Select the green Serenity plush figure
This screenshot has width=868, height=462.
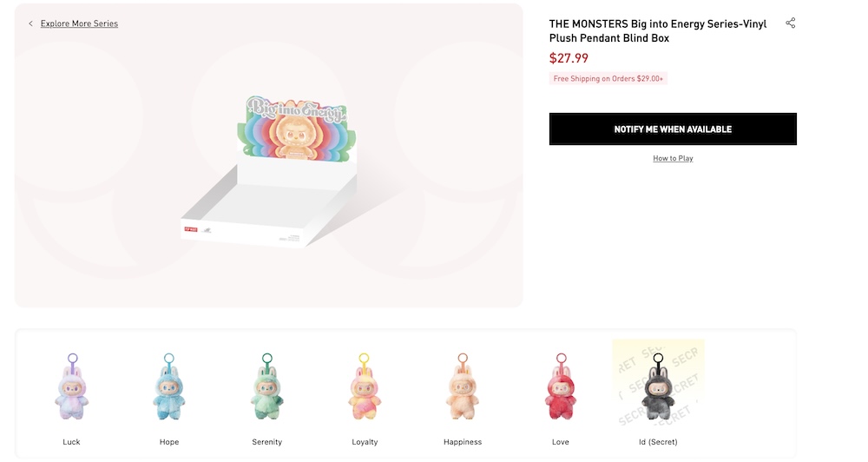tap(266, 386)
